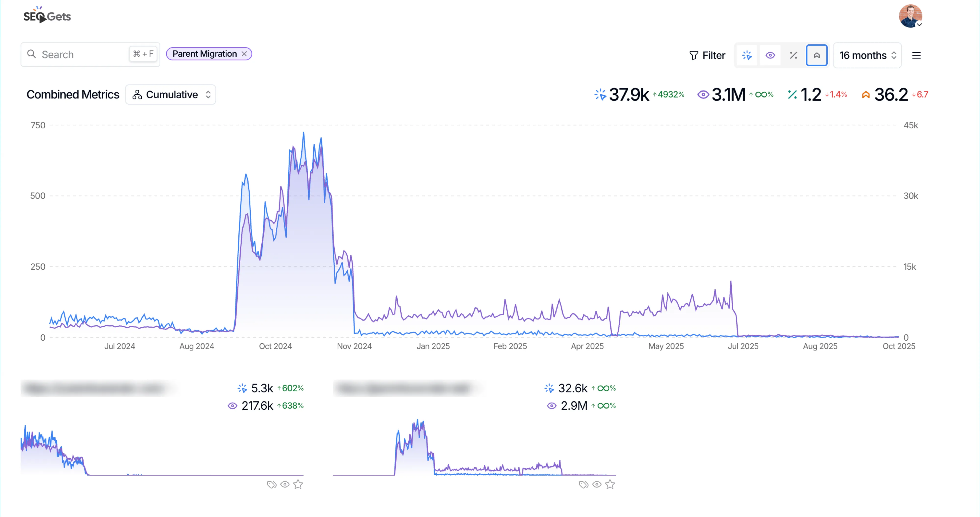Click the tag icon on second site card
Viewport: 980px width, 517px height.
[584, 484]
